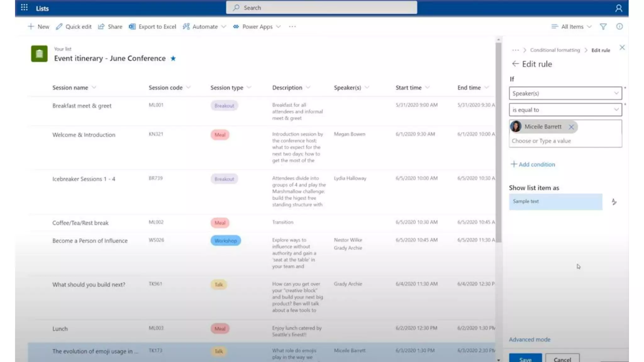Open the Automate menu
644x362 pixels.
pyautogui.click(x=204, y=27)
